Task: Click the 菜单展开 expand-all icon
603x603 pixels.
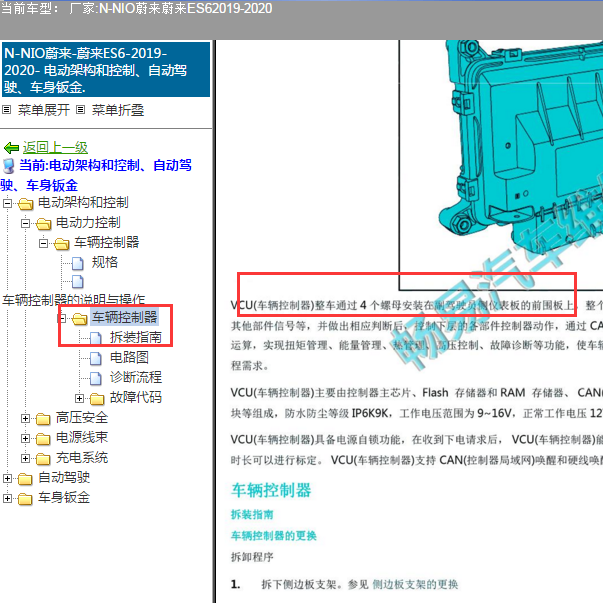Action: [x=7, y=110]
